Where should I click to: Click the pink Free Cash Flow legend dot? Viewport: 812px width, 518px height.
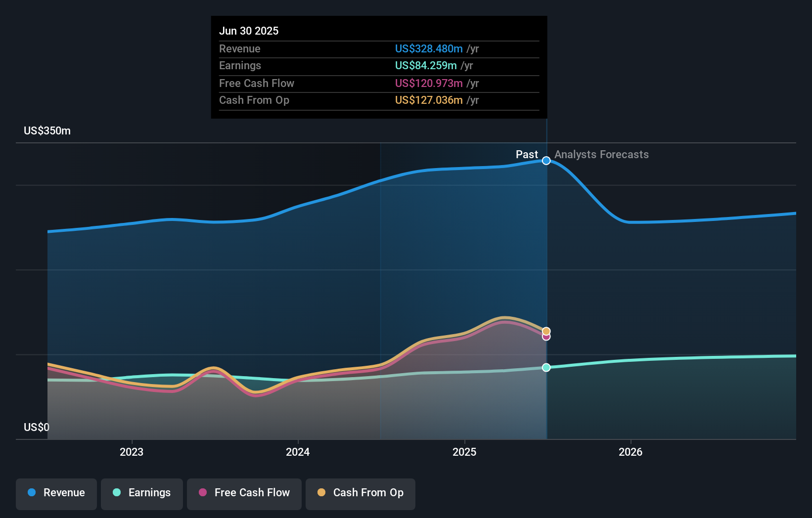[x=202, y=493]
